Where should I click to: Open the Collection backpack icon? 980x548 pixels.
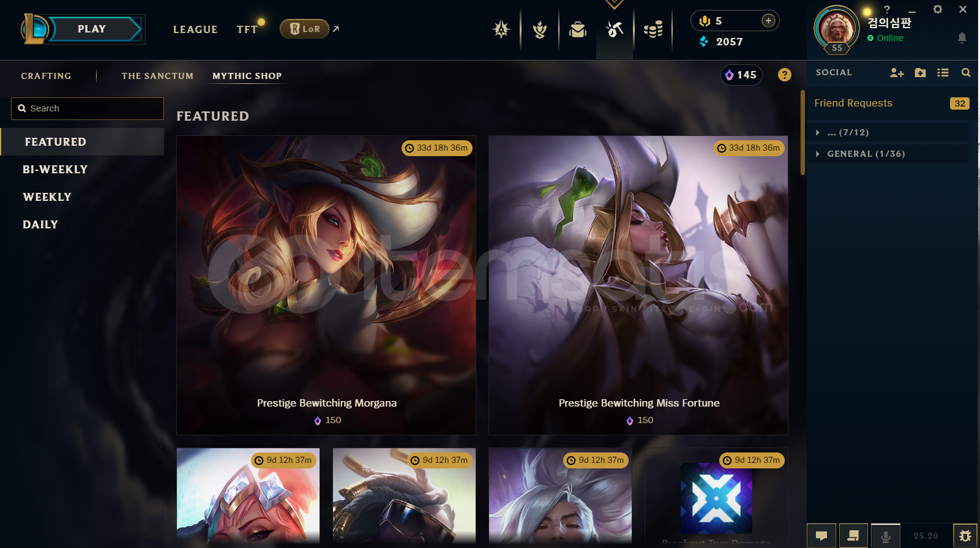577,29
